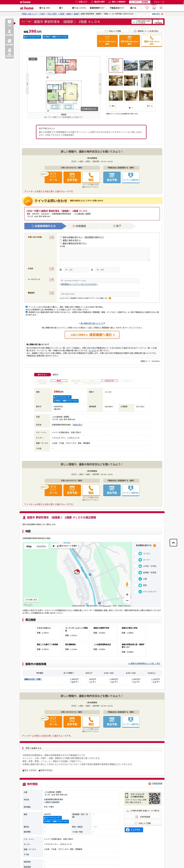Toggle the アットホームからの住み替え information email checkbox

(27, 307)
